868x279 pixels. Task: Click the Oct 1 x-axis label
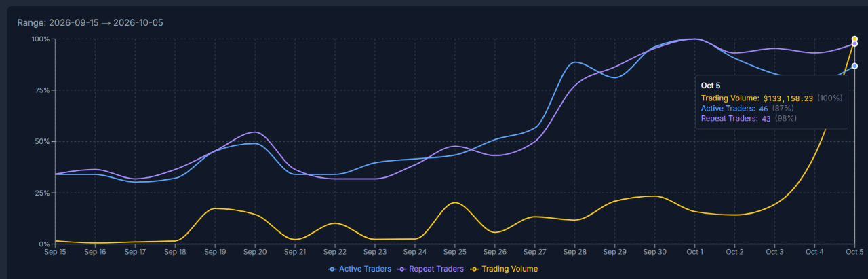tap(694, 251)
